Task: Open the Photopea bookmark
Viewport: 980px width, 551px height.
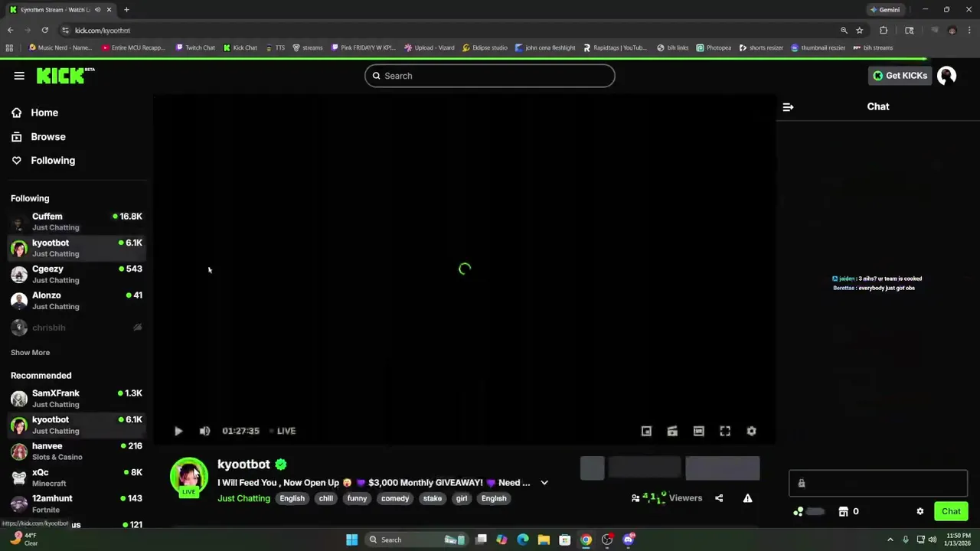Action: click(714, 47)
